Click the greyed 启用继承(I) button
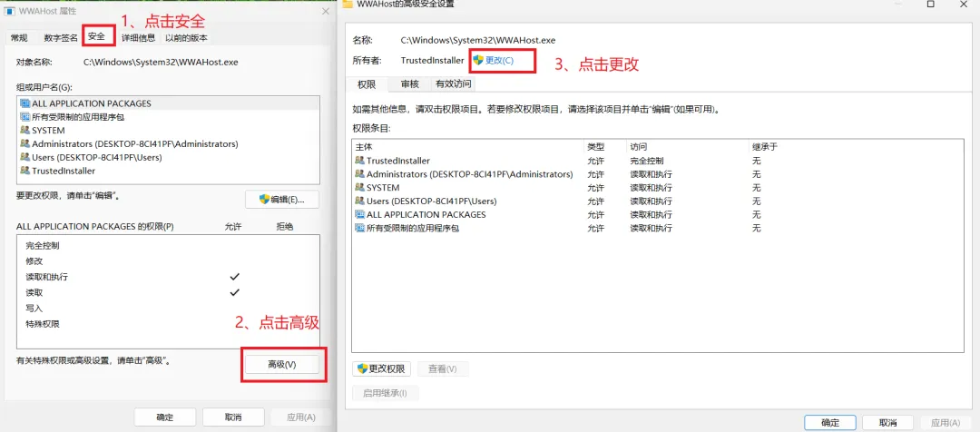 coord(385,393)
